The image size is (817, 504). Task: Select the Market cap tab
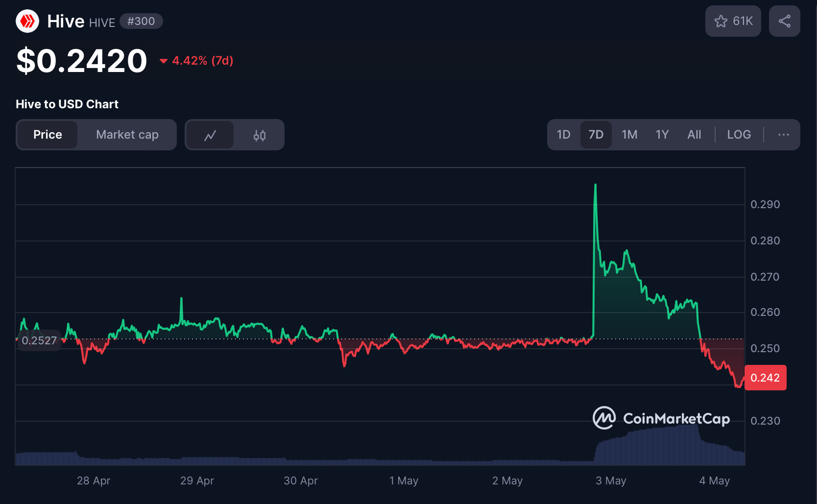tap(127, 135)
